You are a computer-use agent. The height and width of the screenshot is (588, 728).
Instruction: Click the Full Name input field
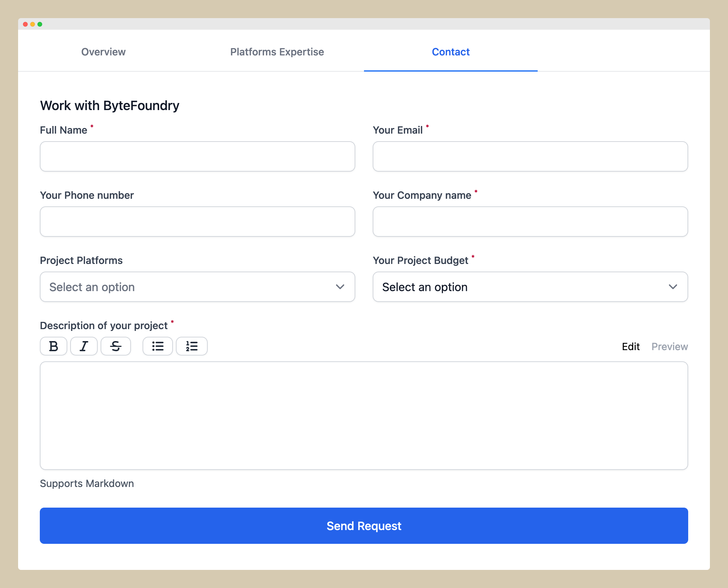click(197, 157)
